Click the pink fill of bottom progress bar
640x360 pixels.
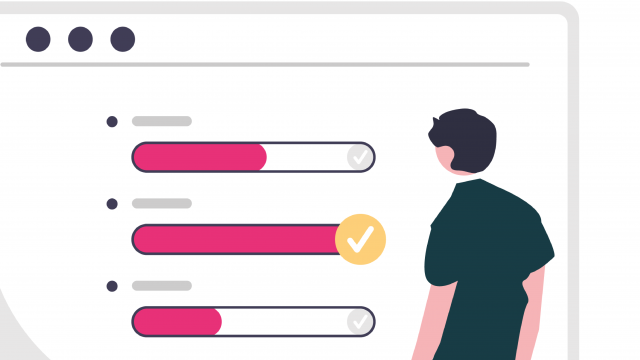coord(178,322)
